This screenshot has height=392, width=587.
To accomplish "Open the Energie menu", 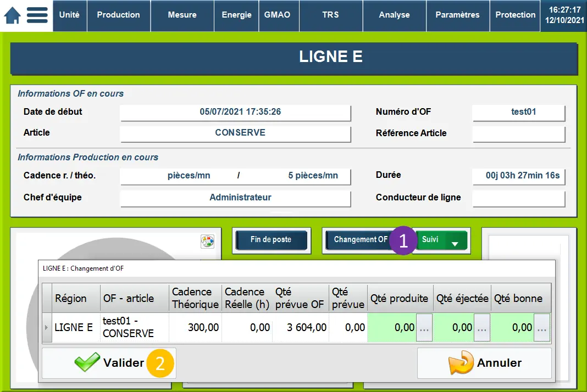I will [x=236, y=15].
